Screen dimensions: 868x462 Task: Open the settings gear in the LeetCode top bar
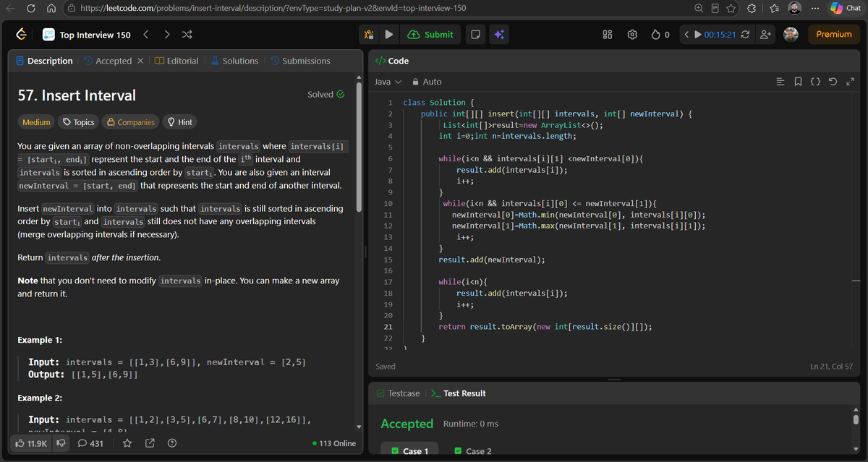tap(632, 34)
